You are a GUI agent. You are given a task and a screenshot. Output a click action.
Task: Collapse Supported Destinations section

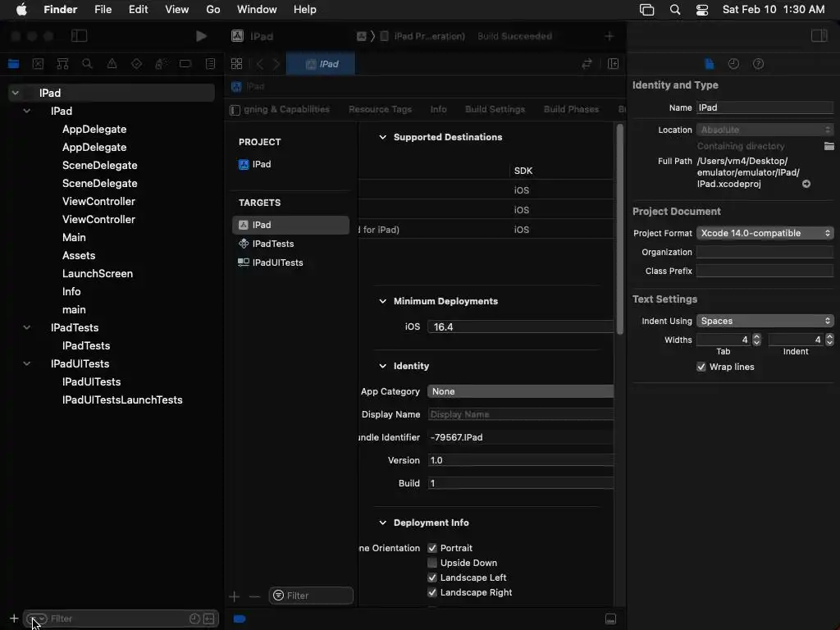coord(382,137)
